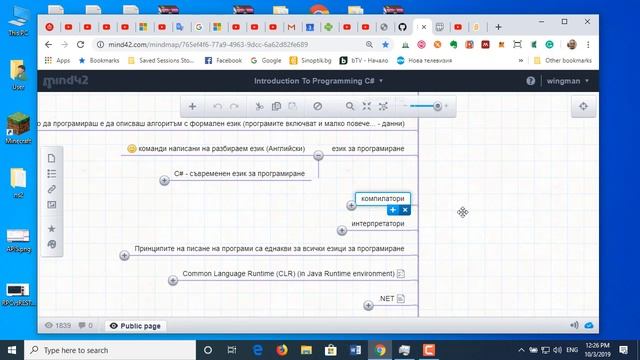Click the speaker icon in mind42 status bar
640x360 pixels.
point(574,325)
